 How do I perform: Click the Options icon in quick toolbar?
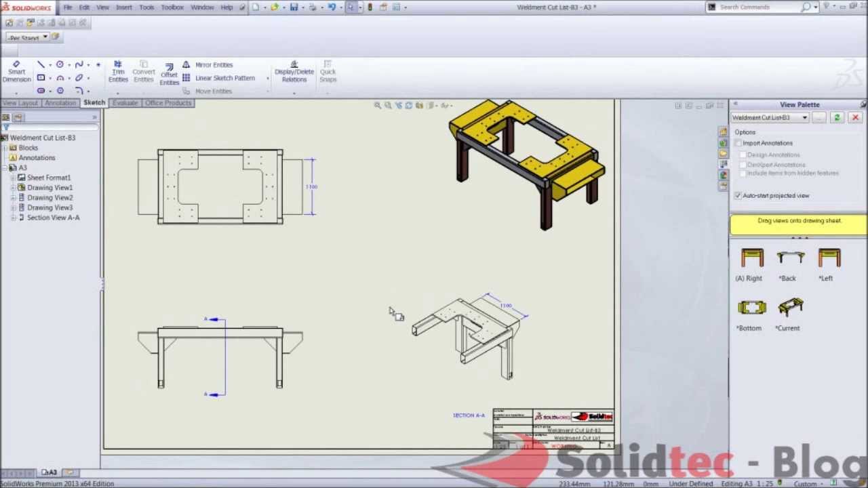[x=397, y=7]
